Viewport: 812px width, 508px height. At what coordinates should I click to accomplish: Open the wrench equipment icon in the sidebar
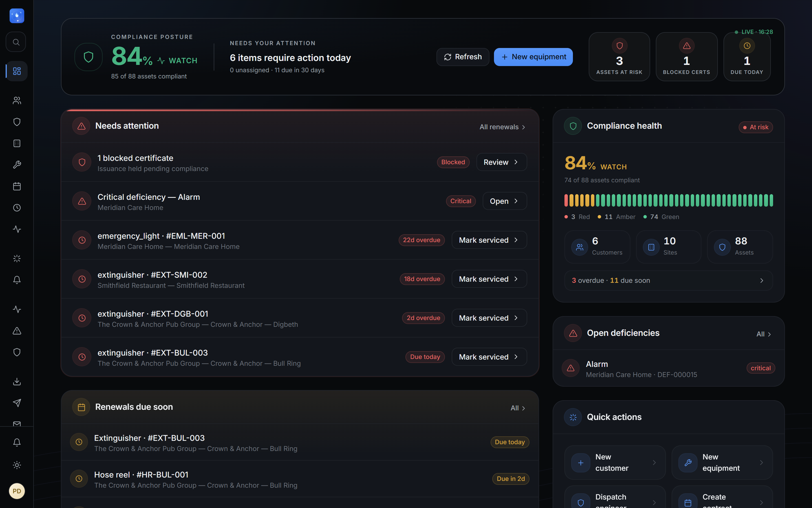[17, 165]
